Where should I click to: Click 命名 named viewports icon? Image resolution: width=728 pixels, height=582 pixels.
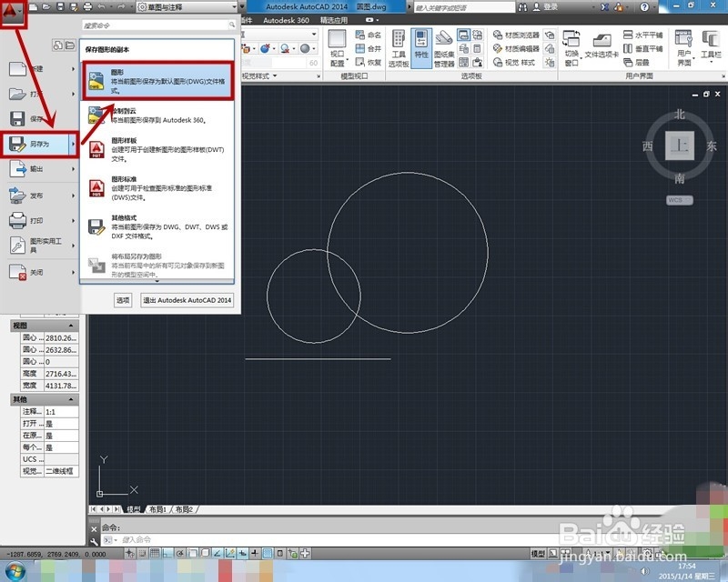(369, 35)
